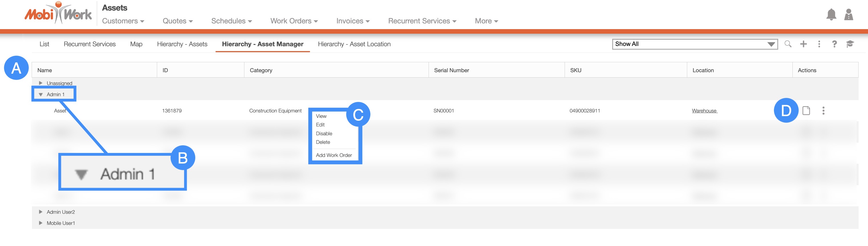Open the graduation cap training icon
The image size is (868, 246).
tap(850, 44)
